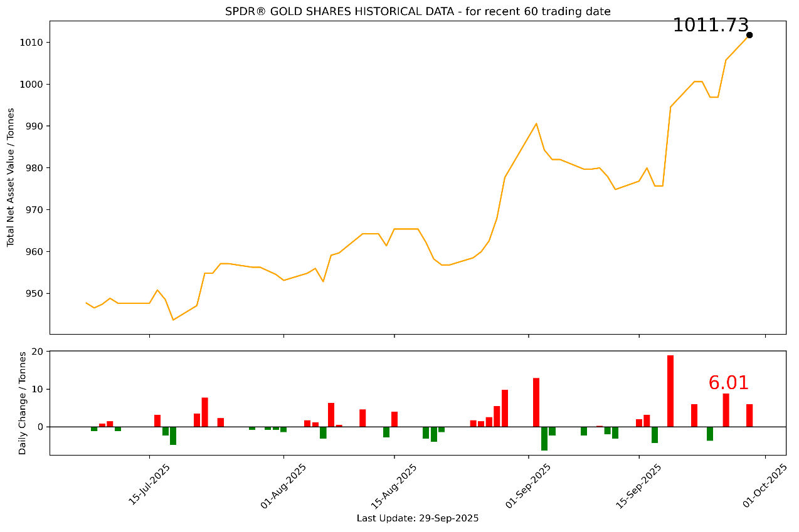Screen dimensions: 799x532
Task: Click the 1011.73 value label
Action: point(710,26)
